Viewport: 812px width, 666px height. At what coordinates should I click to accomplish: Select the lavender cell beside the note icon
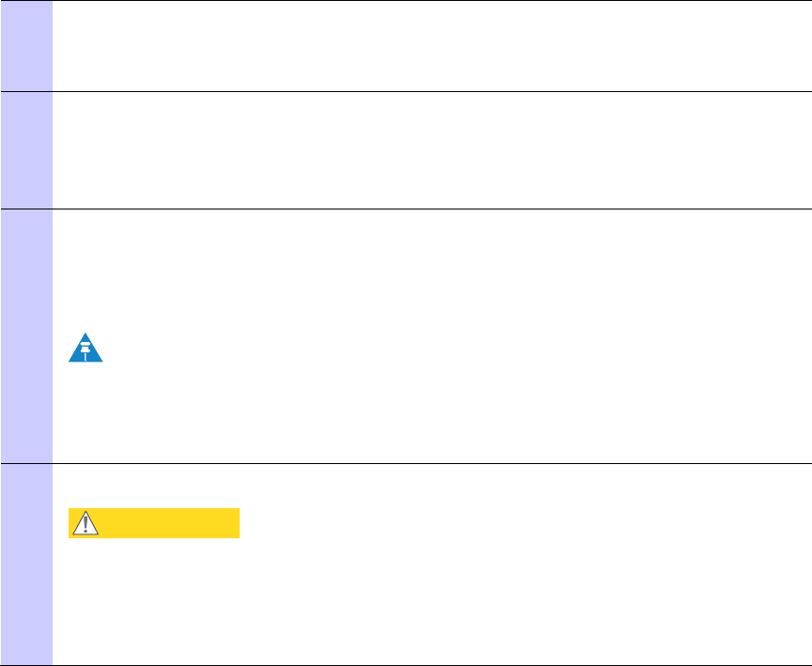coord(26,336)
